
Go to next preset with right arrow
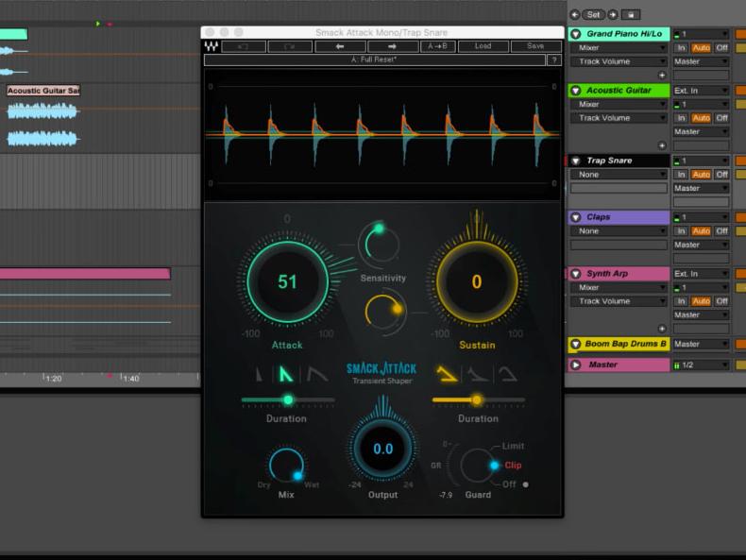[x=389, y=45]
